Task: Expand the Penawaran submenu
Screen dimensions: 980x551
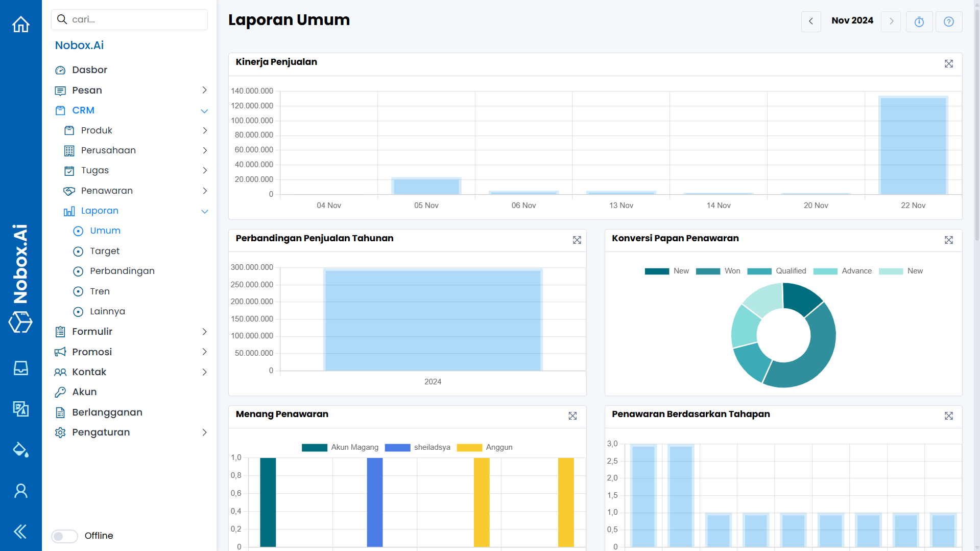Action: tap(204, 191)
